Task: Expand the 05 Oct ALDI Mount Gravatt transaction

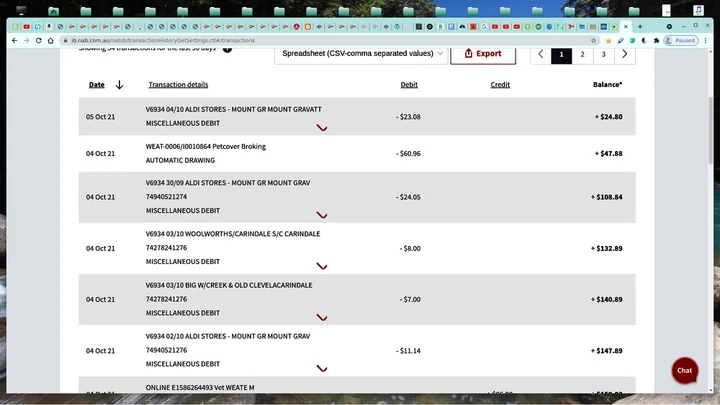Action: (x=322, y=128)
